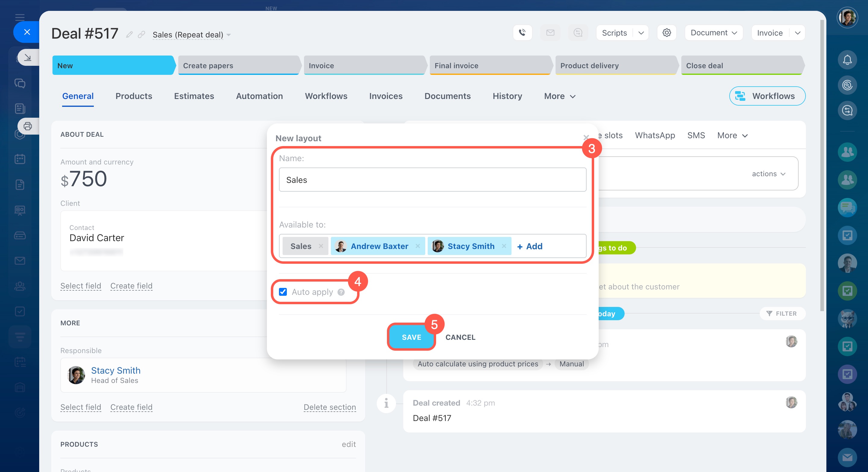
Task: Click the mail envelope icon in header
Action: tap(550, 33)
